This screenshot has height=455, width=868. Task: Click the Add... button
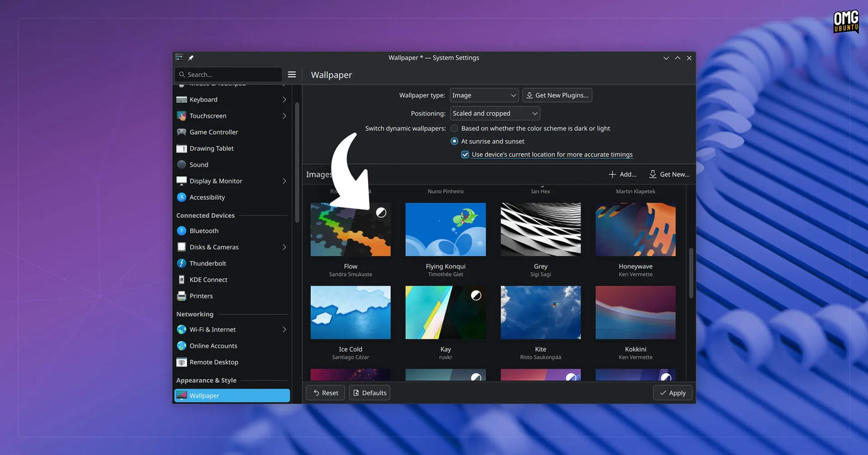[x=623, y=174]
